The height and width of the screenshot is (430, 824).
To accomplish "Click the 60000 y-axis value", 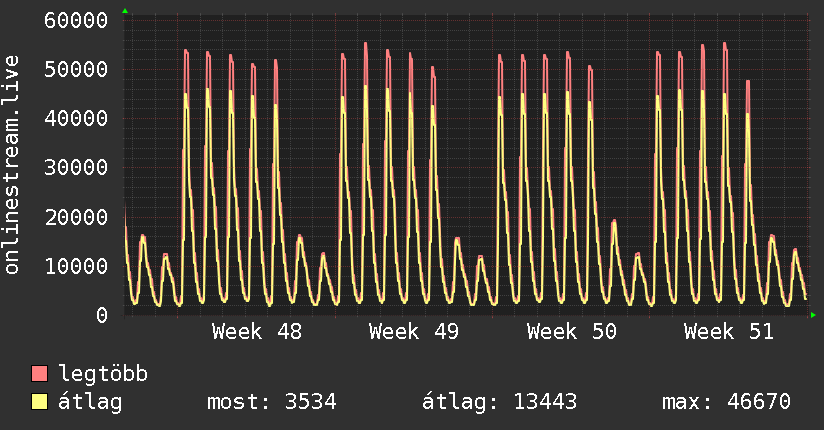I will [76, 21].
